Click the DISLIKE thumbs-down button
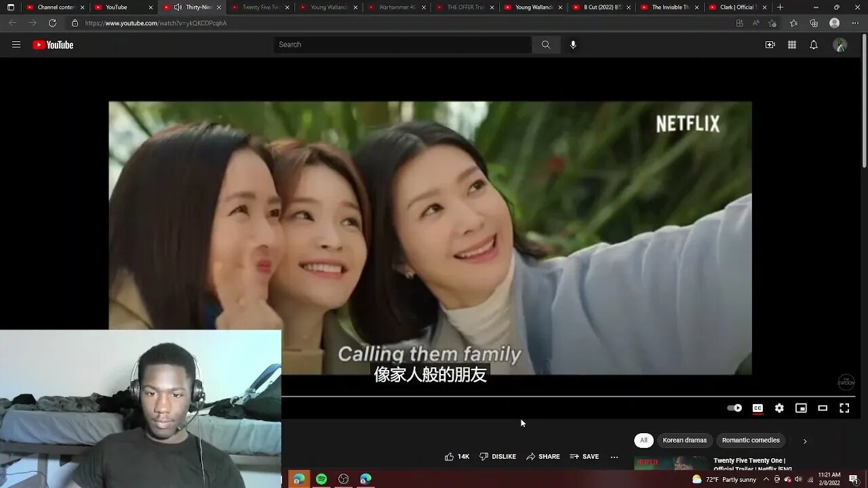This screenshot has height=488, width=868. pos(498,457)
